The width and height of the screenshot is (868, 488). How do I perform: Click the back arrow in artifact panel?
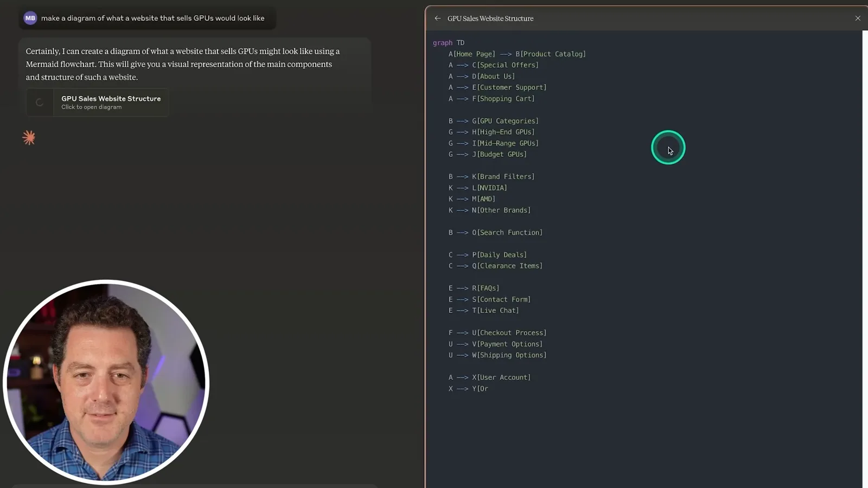pos(437,18)
